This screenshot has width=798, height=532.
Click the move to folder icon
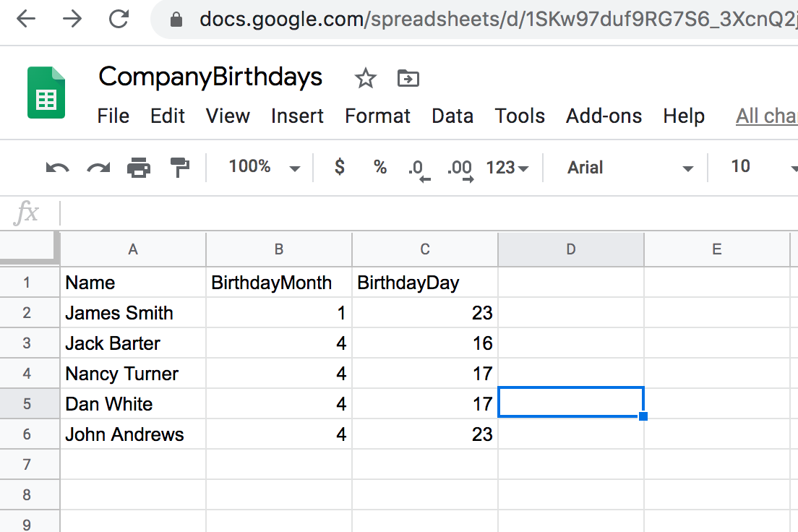click(x=408, y=78)
